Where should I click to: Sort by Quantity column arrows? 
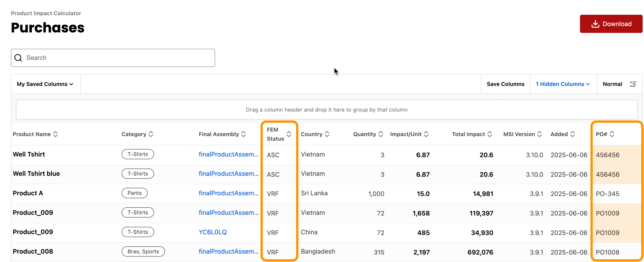[x=381, y=134]
